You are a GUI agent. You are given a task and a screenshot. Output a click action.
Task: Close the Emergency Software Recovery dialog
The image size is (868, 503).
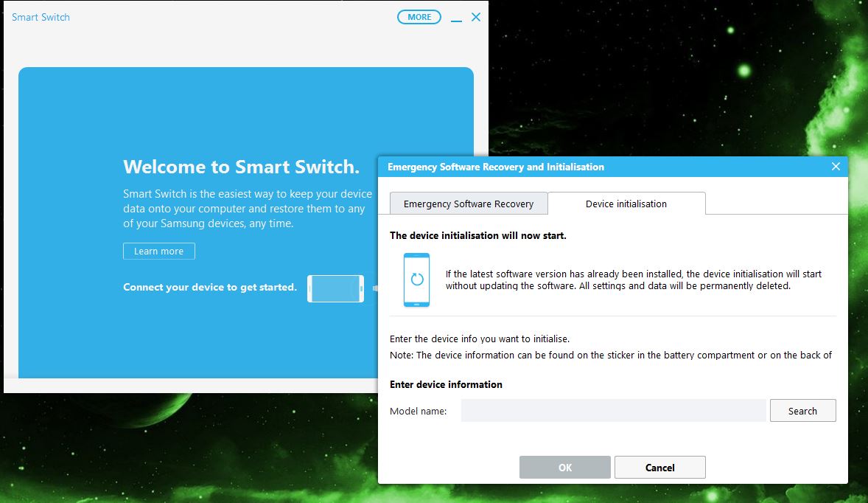tap(836, 167)
